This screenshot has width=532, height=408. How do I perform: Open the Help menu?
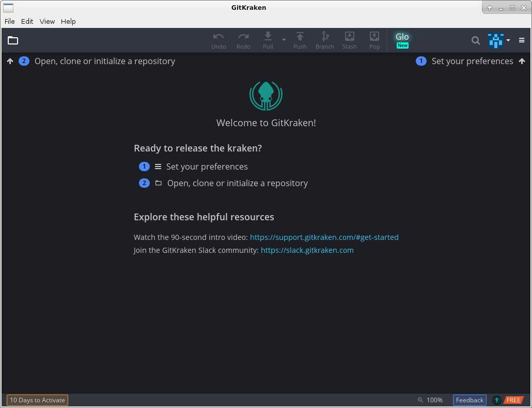click(68, 21)
